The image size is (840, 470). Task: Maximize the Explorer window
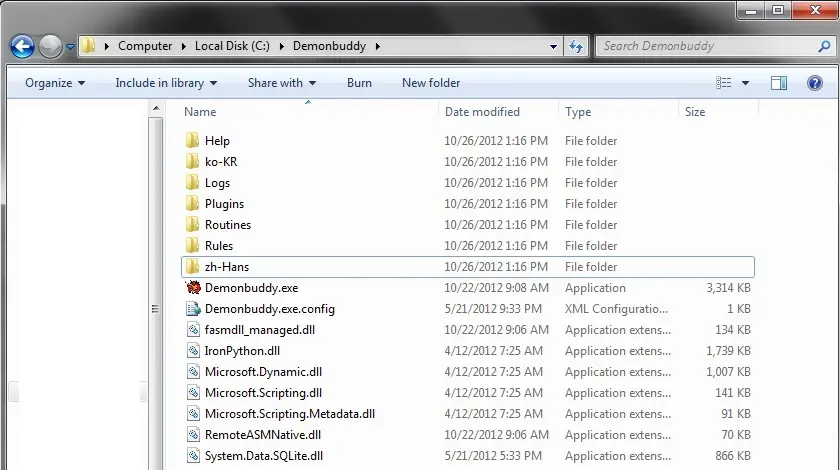(777, 10)
